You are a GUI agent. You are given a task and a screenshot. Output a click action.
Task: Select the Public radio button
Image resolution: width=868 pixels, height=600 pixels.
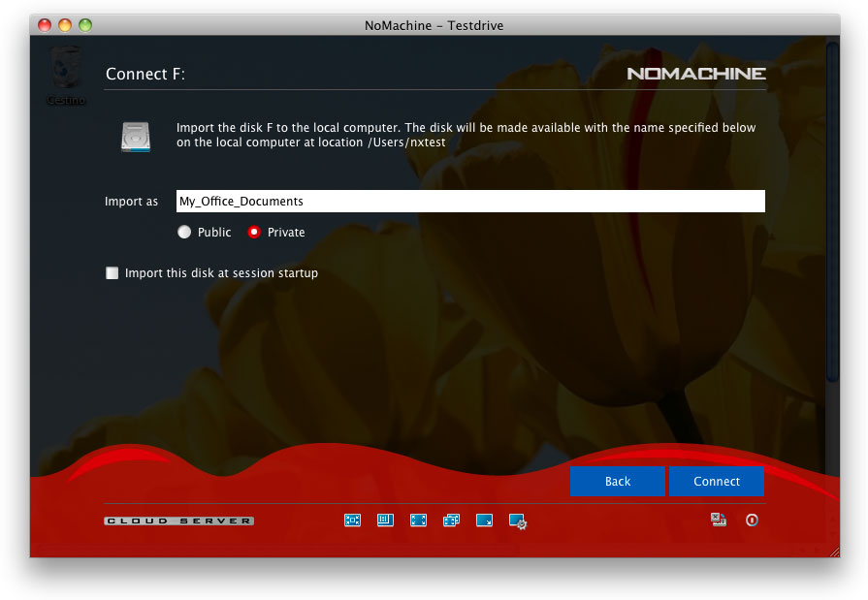(184, 233)
